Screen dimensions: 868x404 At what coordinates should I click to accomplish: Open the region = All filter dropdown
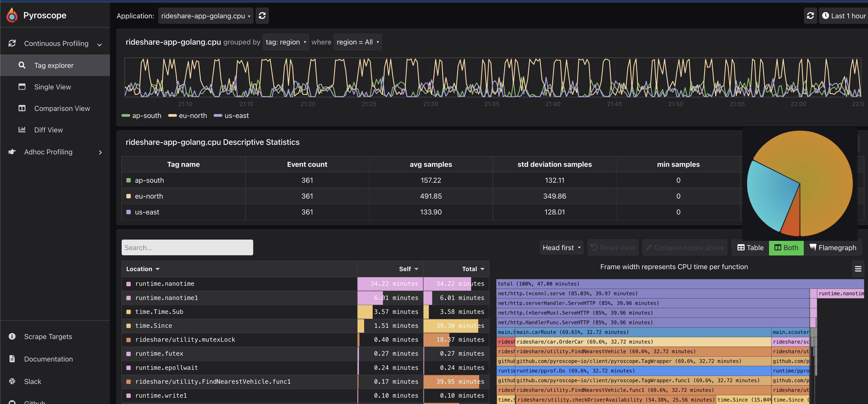click(358, 42)
